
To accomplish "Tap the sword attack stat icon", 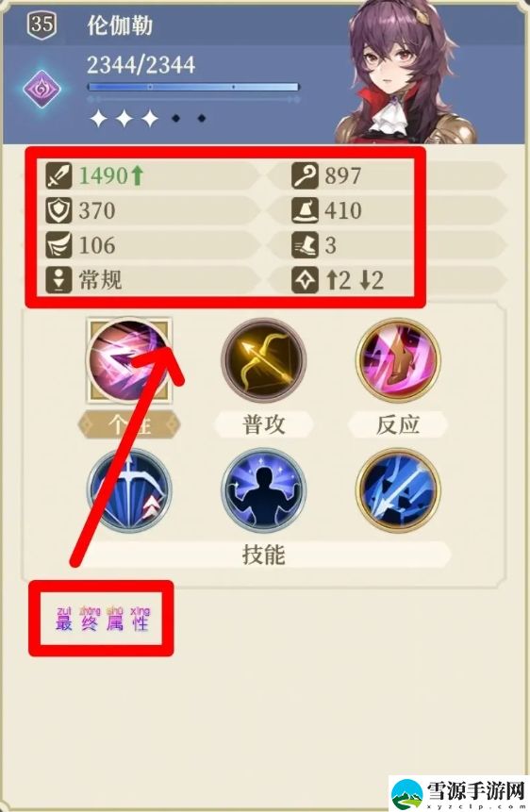I will click(58, 175).
